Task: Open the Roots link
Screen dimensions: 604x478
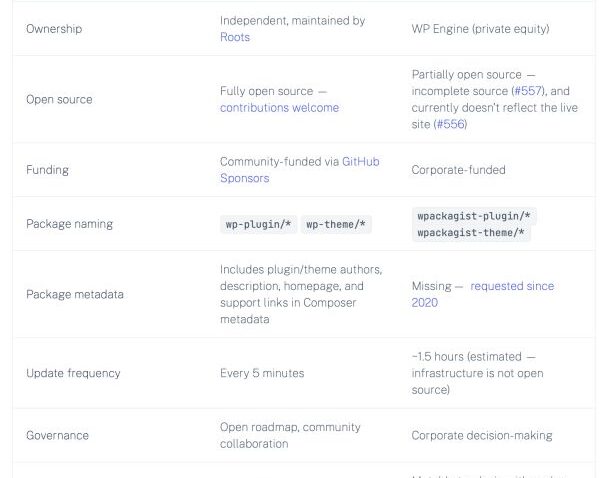Action: pos(235,37)
